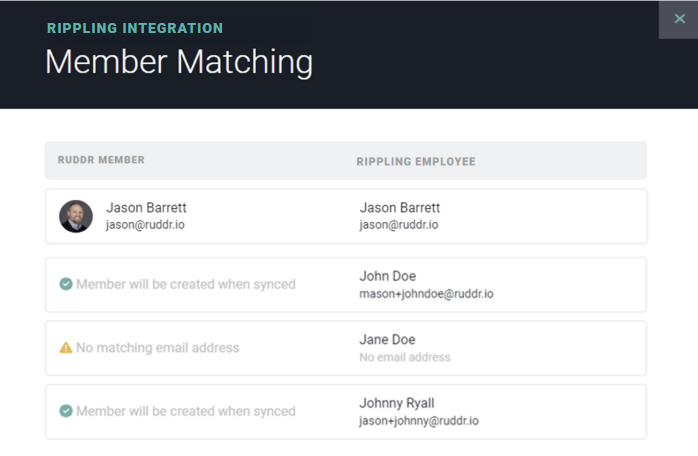698x456 pixels.
Task: Click the Member Matching title
Action: 179,62
